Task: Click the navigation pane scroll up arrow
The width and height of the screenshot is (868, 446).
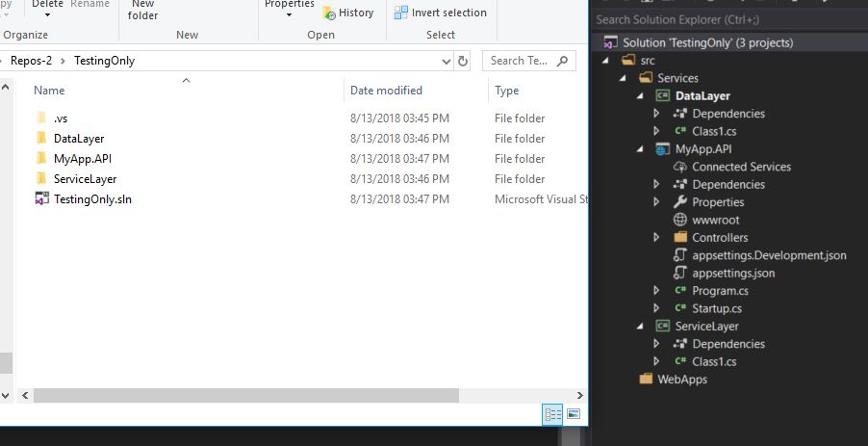Action: 6,87
